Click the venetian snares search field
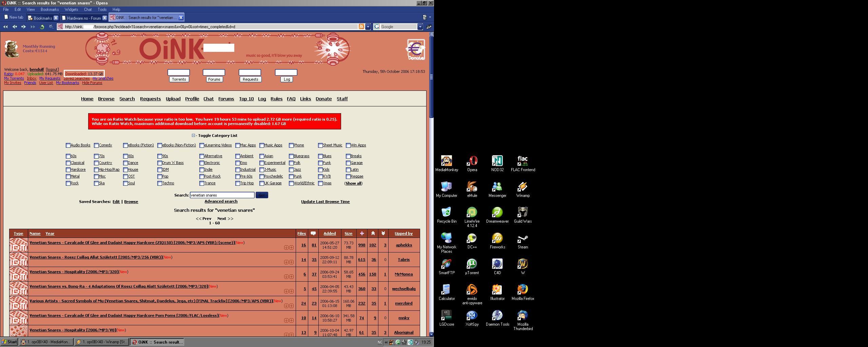Screen dimensions: 868x347 222,195
